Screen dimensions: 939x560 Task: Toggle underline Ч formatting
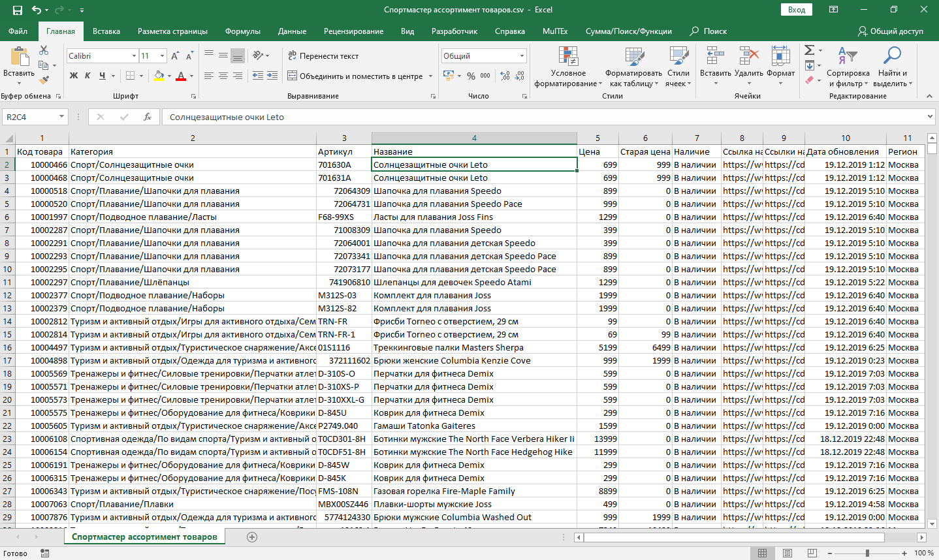point(103,76)
